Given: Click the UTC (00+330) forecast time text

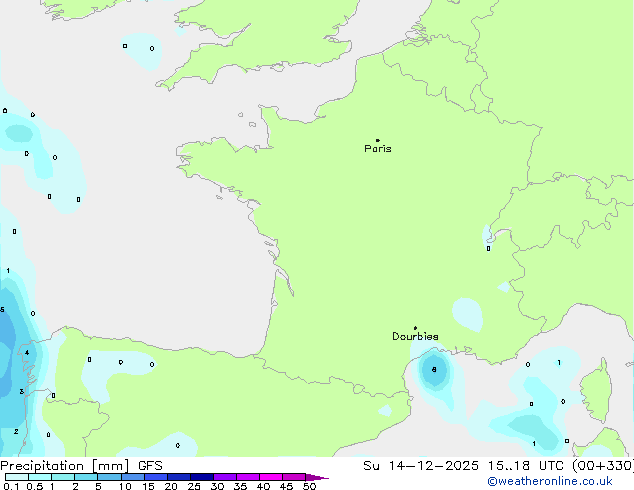Looking at the screenshot, I should (586, 466).
